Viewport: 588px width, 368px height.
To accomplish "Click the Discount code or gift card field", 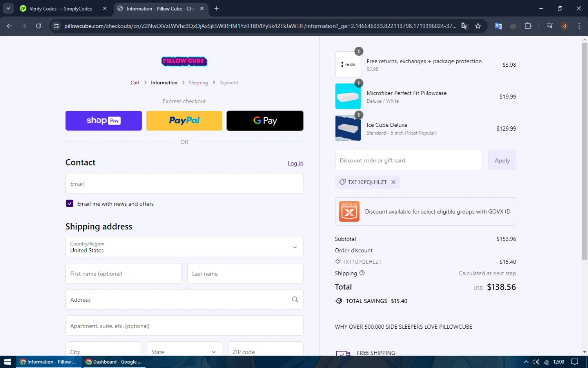I will 409,160.
